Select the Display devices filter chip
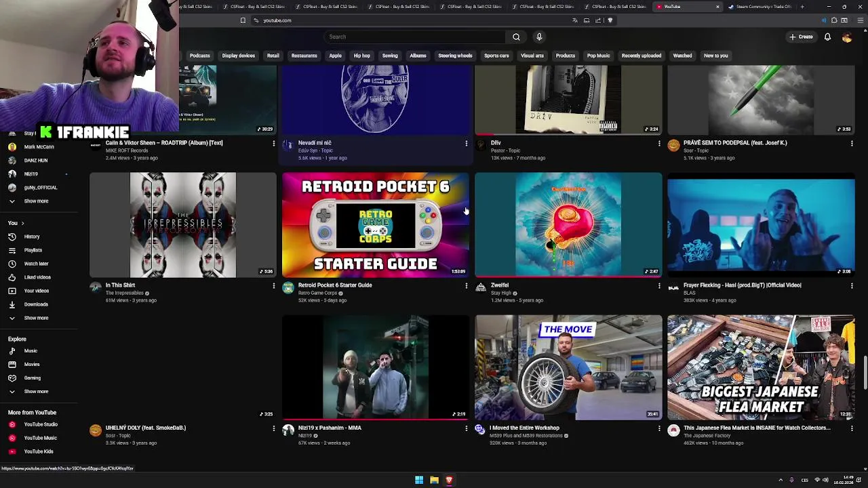 point(238,56)
